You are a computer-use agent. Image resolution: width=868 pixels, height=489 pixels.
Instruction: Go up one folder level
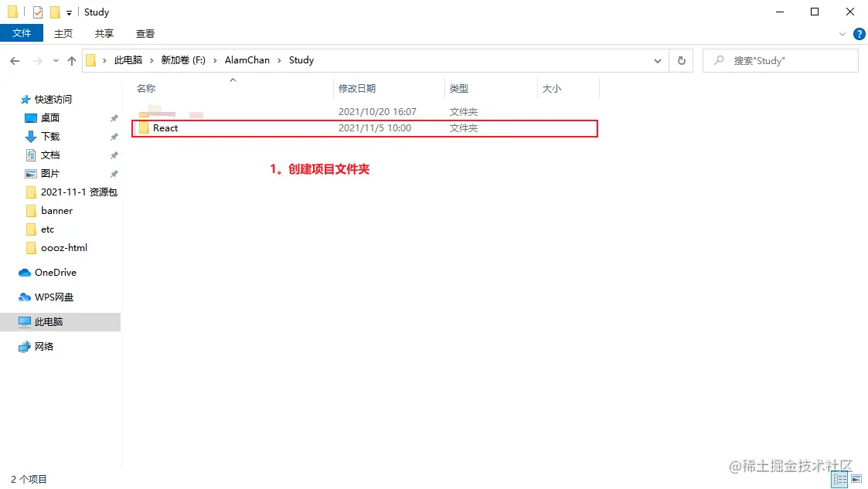pyautogui.click(x=71, y=61)
